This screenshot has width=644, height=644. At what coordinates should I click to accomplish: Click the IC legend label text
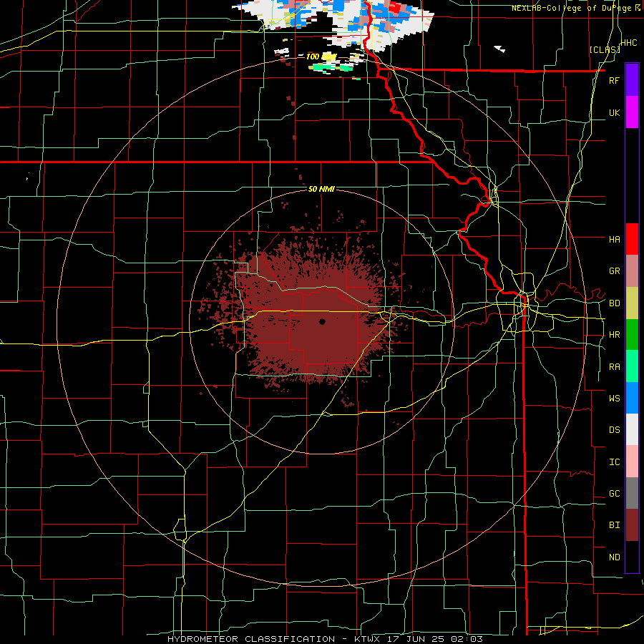(615, 462)
